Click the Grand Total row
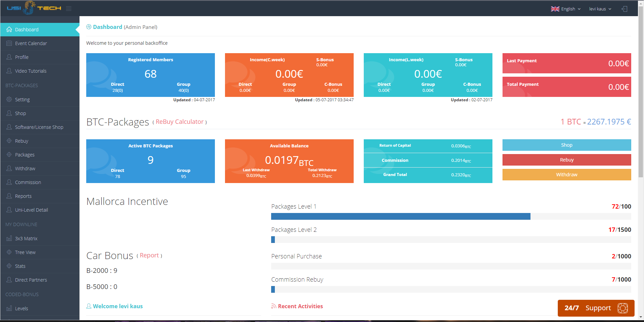 [x=428, y=175]
